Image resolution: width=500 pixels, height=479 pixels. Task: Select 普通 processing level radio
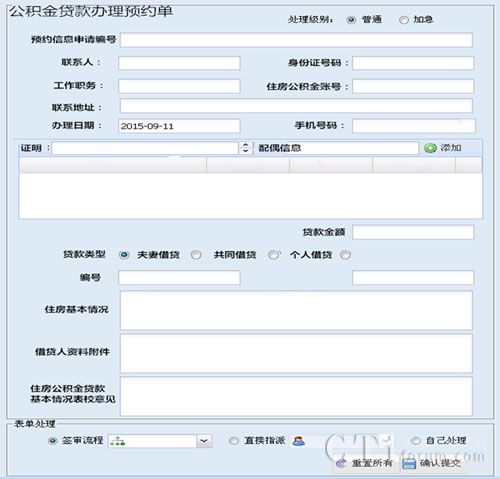351,20
